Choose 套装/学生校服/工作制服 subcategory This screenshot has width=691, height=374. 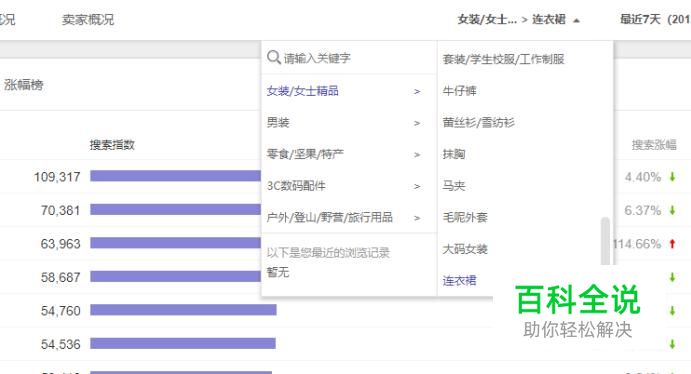pyautogui.click(x=503, y=59)
